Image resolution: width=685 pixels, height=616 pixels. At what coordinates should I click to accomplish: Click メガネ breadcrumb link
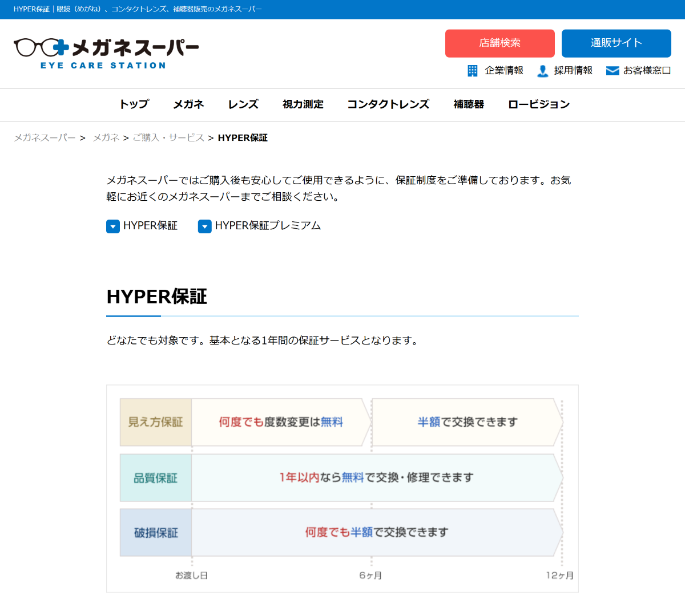click(x=106, y=138)
